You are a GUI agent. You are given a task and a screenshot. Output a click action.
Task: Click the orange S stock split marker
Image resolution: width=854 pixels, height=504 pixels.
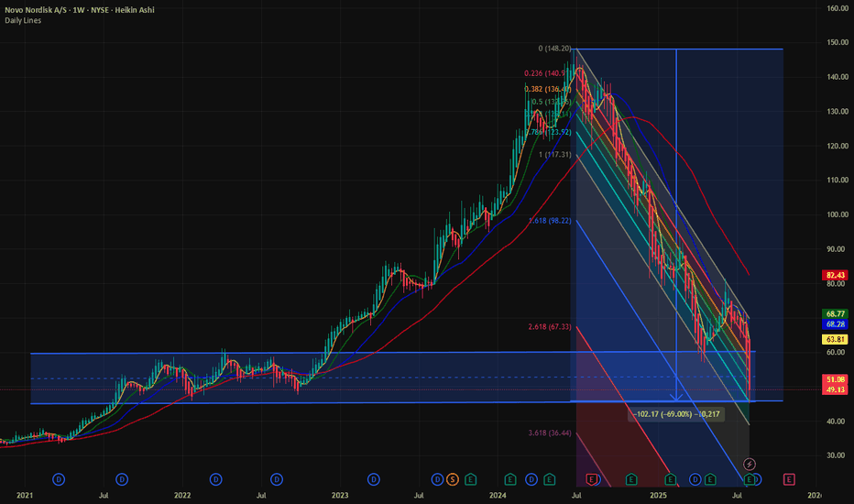pos(452,479)
